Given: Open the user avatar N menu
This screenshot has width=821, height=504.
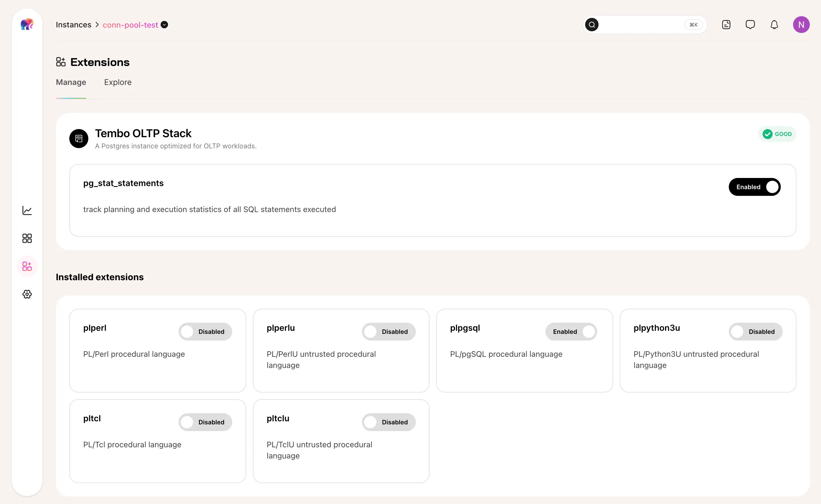Looking at the screenshot, I should 801,25.
